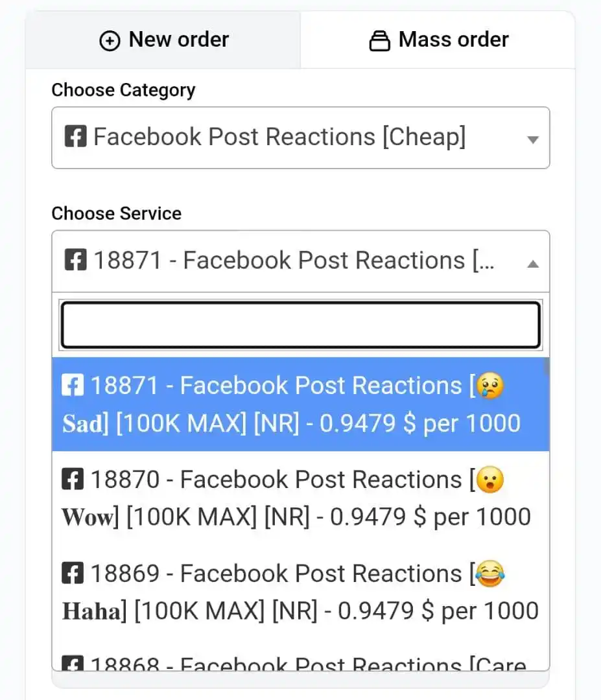
Task: Click Facebook logo in Choose Service box
Action: (x=75, y=261)
